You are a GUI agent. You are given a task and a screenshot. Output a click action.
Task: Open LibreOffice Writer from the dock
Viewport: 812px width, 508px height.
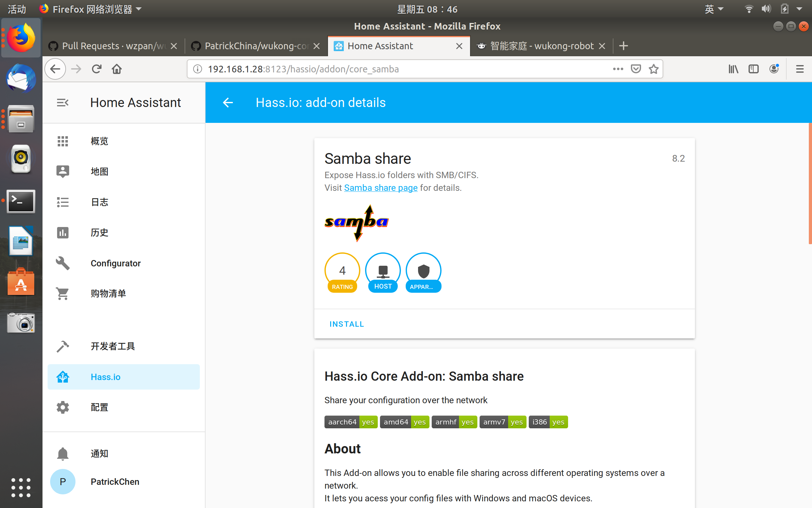(21, 241)
